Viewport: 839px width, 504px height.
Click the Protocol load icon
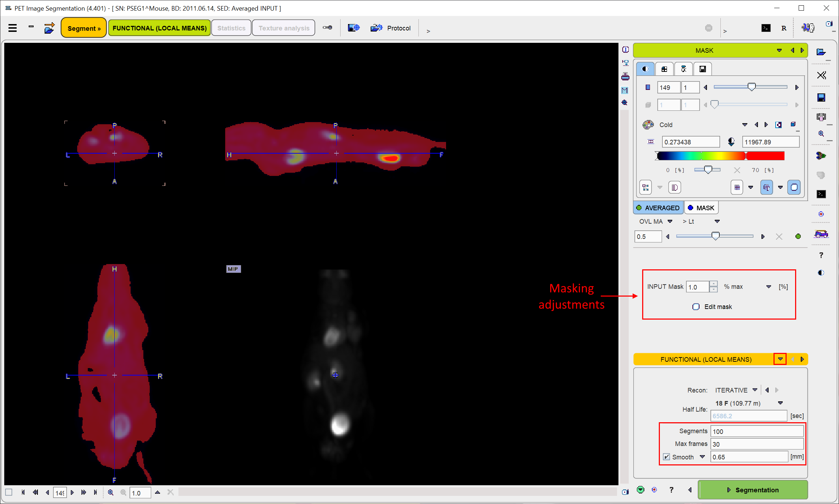(x=377, y=28)
